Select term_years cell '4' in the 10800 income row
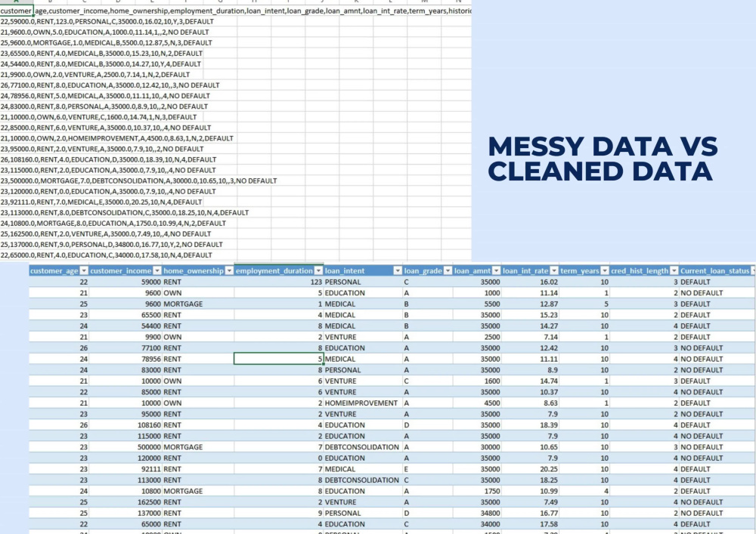Image resolution: width=756 pixels, height=534 pixels. click(x=584, y=491)
